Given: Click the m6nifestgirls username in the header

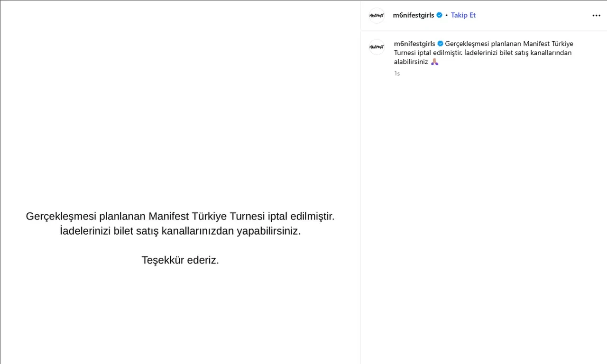Looking at the screenshot, I should tap(413, 15).
